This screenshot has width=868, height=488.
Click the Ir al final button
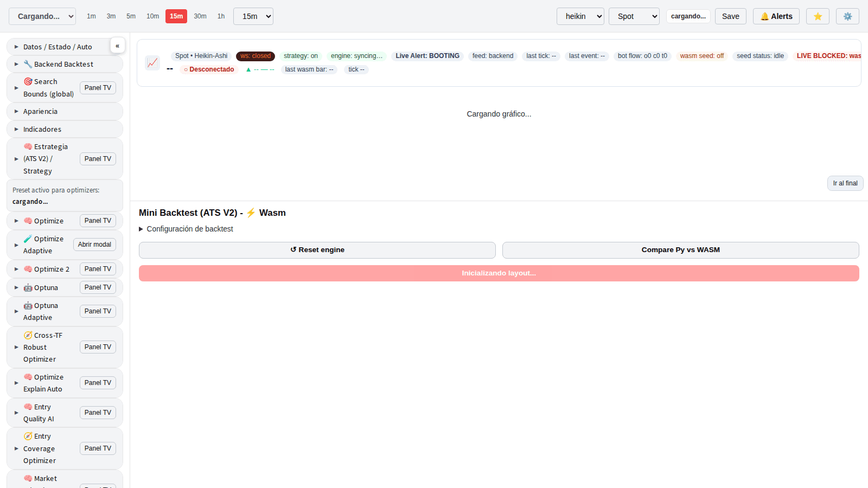coord(845,183)
